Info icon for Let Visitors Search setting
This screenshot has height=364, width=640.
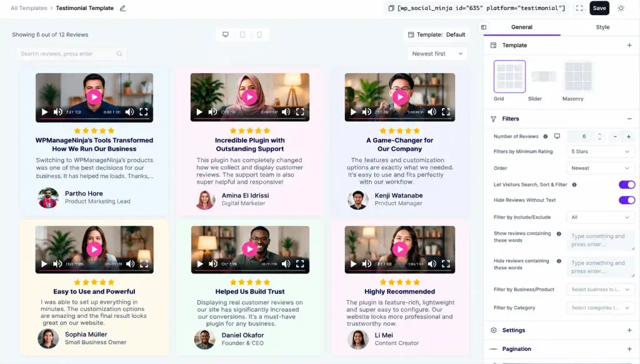point(574,185)
